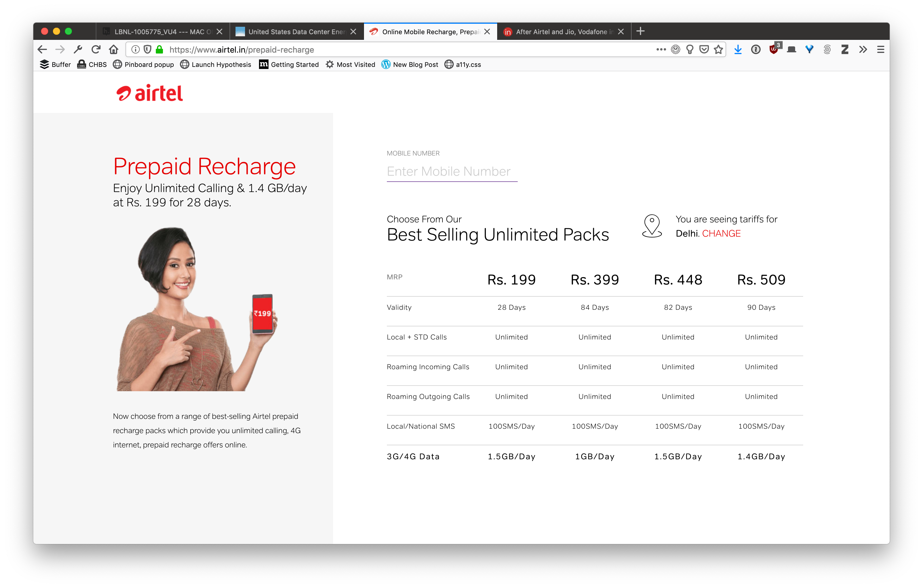Screen dimensions: 923x588
Task: Open a new browser tab
Action: [640, 31]
